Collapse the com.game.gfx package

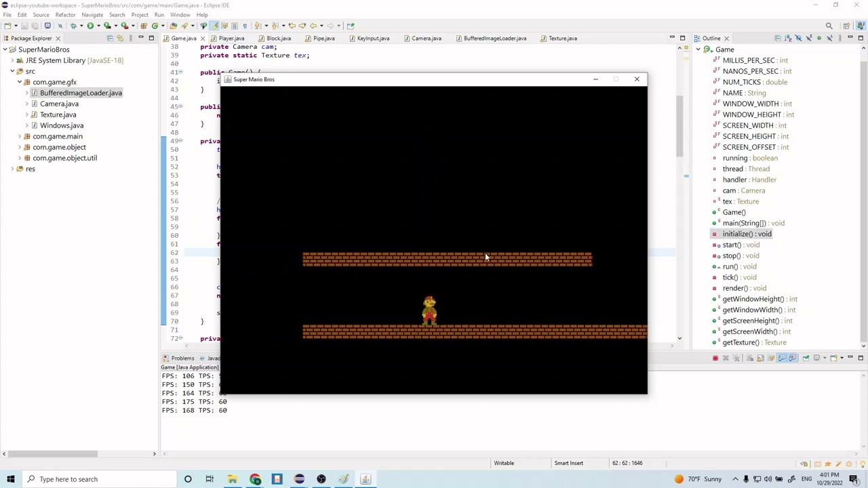(19, 82)
